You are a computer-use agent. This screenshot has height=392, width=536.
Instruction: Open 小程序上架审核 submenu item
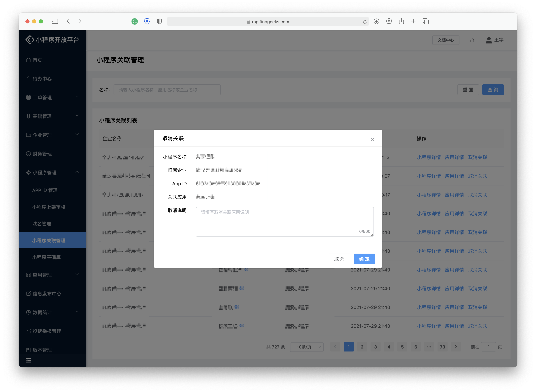click(52, 207)
